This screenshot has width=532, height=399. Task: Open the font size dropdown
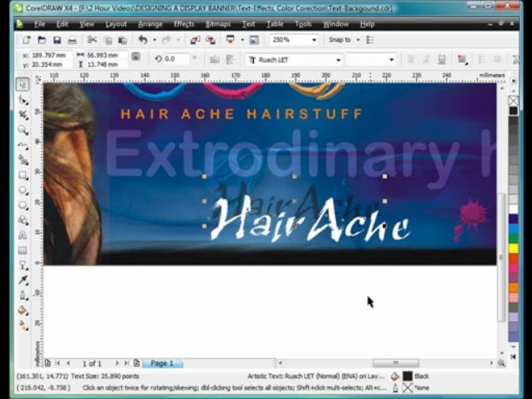click(x=392, y=60)
